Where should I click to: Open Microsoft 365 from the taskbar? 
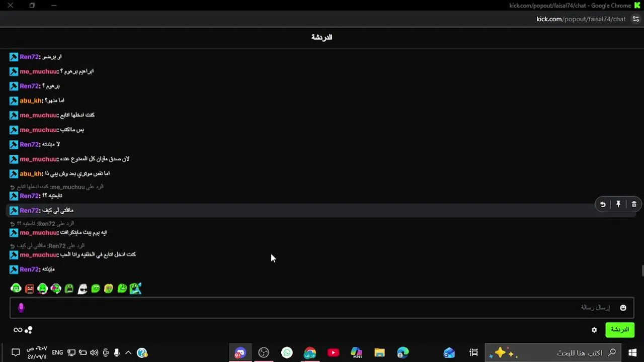coord(356,352)
